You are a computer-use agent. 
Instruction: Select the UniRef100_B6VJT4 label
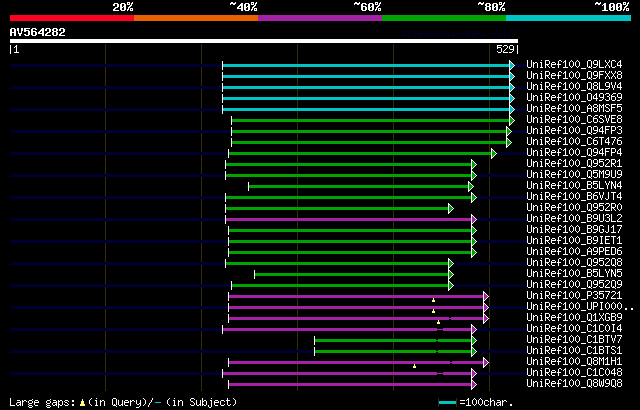pos(574,196)
